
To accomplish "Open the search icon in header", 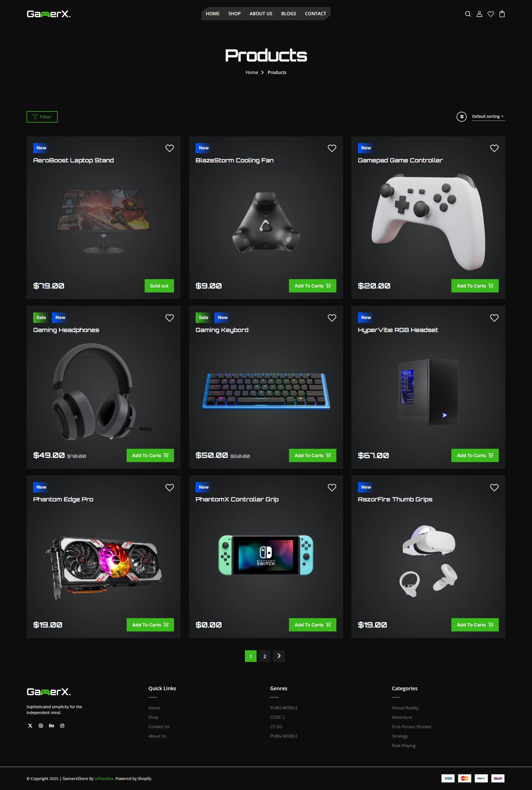I will (468, 14).
